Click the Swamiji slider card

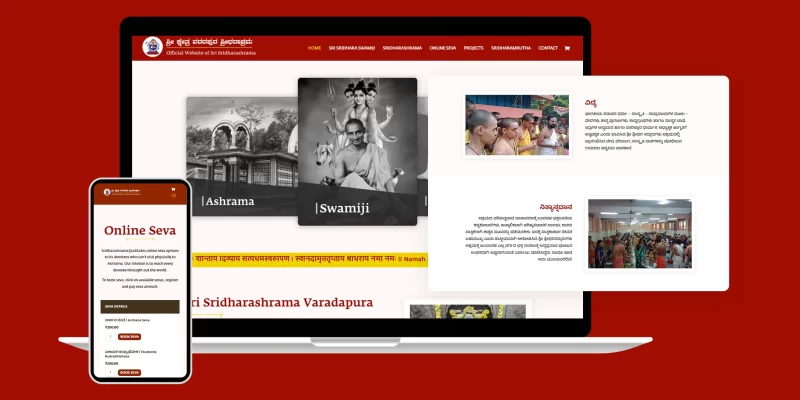tap(357, 152)
